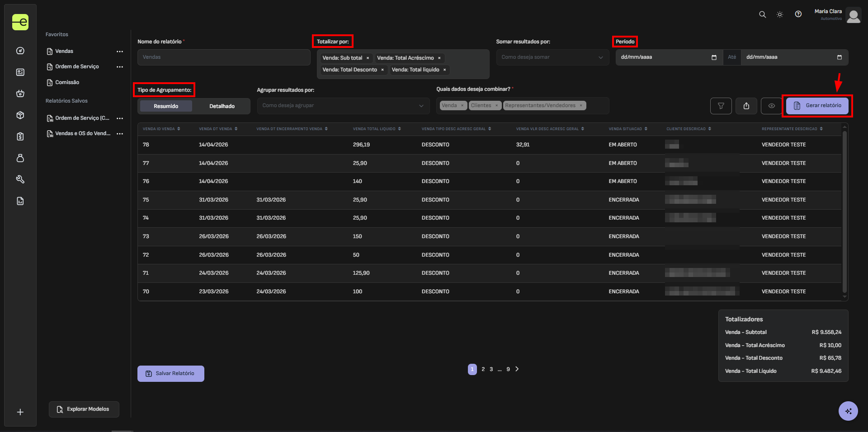
Task: Switch grouping type to Detalhado
Action: pyautogui.click(x=222, y=106)
